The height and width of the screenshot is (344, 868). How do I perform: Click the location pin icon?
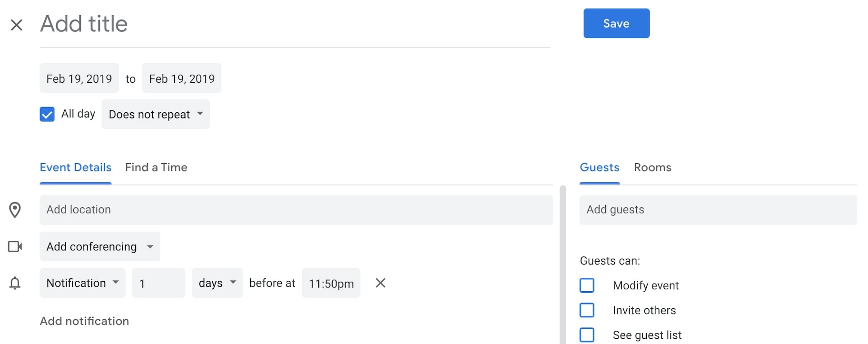point(15,210)
